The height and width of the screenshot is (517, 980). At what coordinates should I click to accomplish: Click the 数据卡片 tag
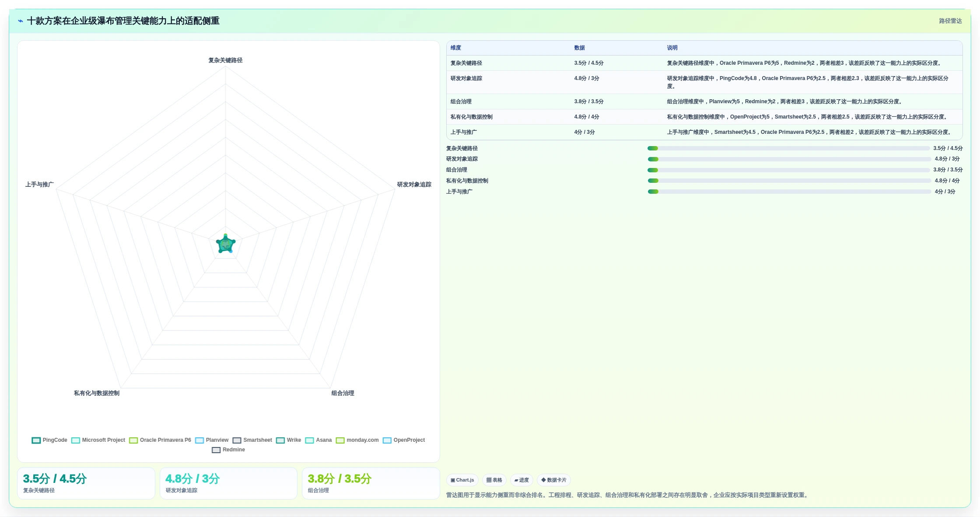click(554, 480)
